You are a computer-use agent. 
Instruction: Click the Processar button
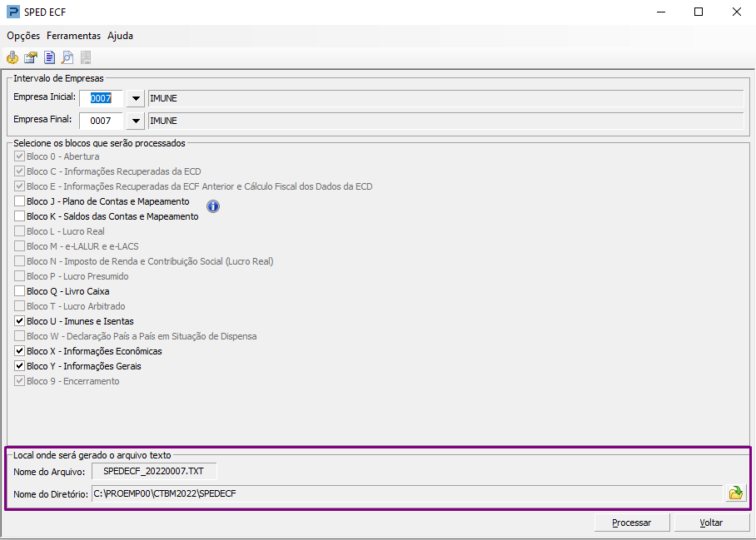pyautogui.click(x=632, y=523)
